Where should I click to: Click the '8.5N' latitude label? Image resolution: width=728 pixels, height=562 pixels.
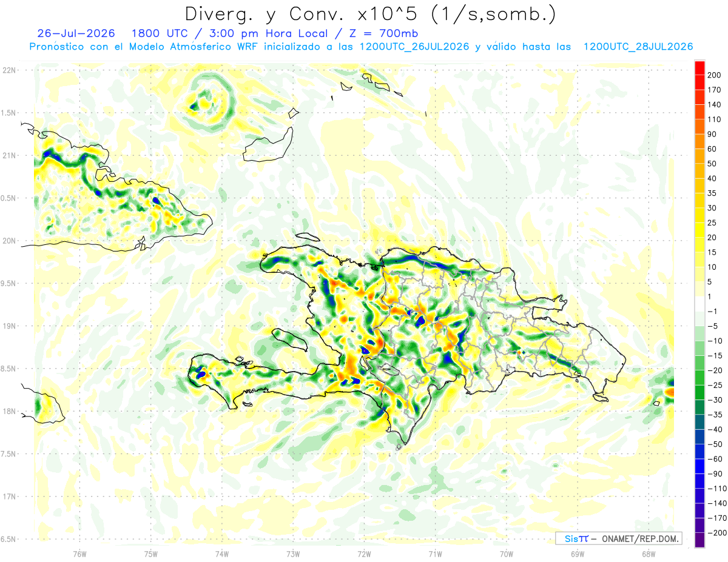pos(9,369)
